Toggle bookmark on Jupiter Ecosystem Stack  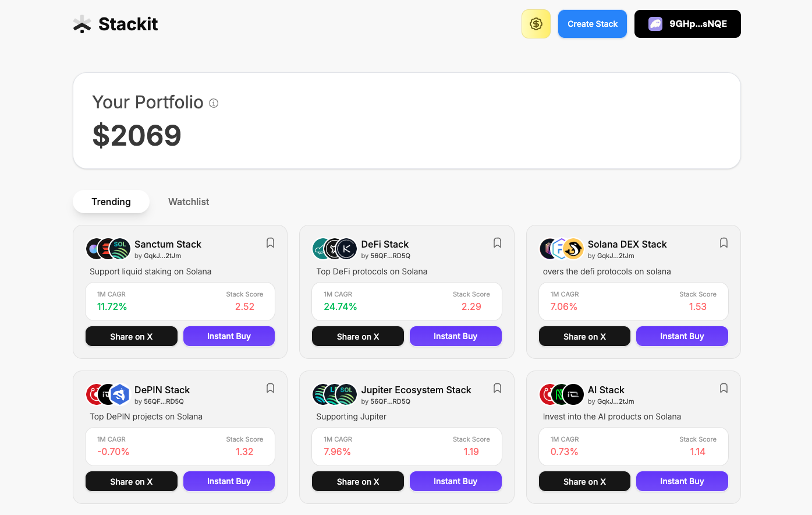[497, 388]
